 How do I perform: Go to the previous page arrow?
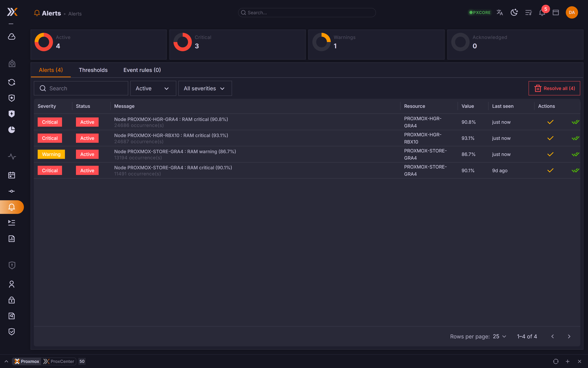(x=552, y=336)
